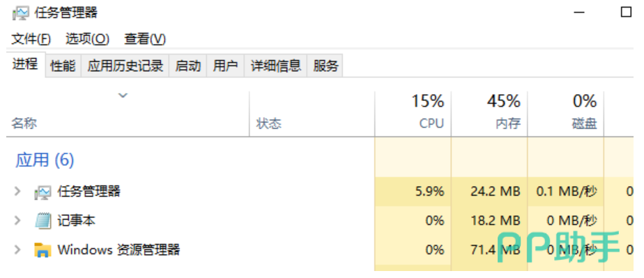Expand the 任务管理器 process entry
Viewport: 644px width, 278px height.
coord(17,191)
